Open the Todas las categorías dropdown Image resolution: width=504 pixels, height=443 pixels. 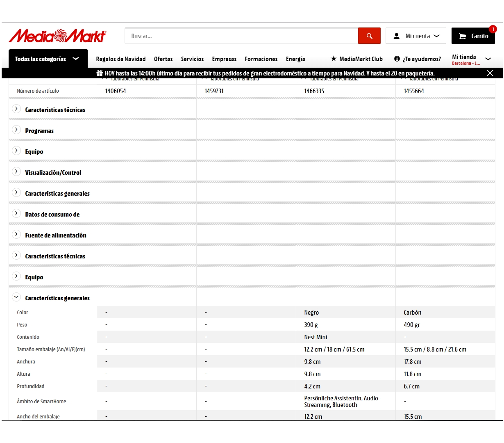(x=48, y=59)
